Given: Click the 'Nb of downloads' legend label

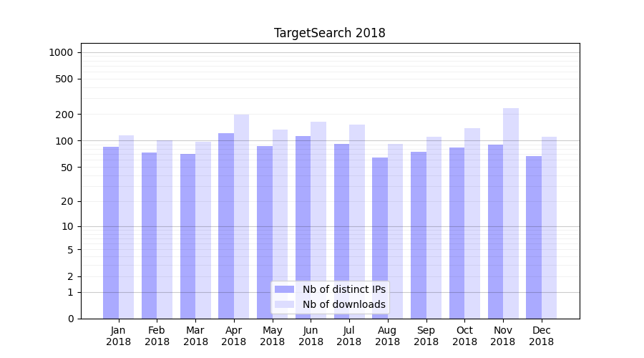Looking at the screenshot, I should (x=343, y=304).
